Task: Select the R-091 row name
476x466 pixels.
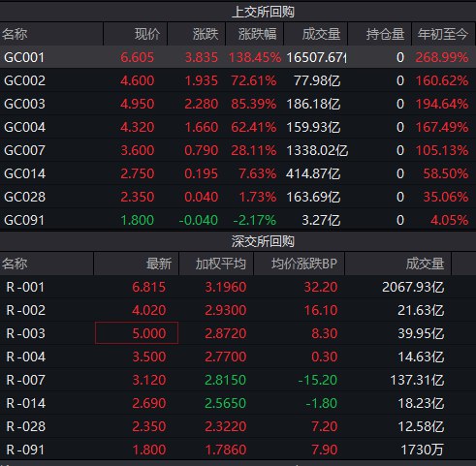Action: [25, 450]
